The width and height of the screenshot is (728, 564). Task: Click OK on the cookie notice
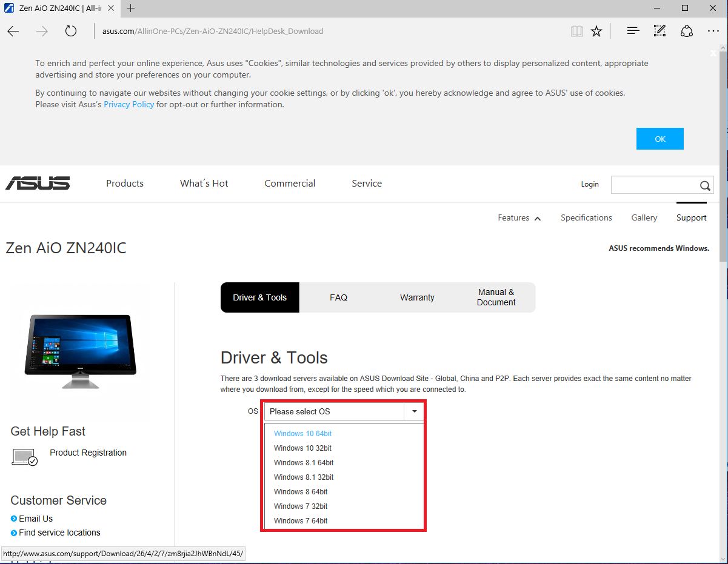pos(660,139)
